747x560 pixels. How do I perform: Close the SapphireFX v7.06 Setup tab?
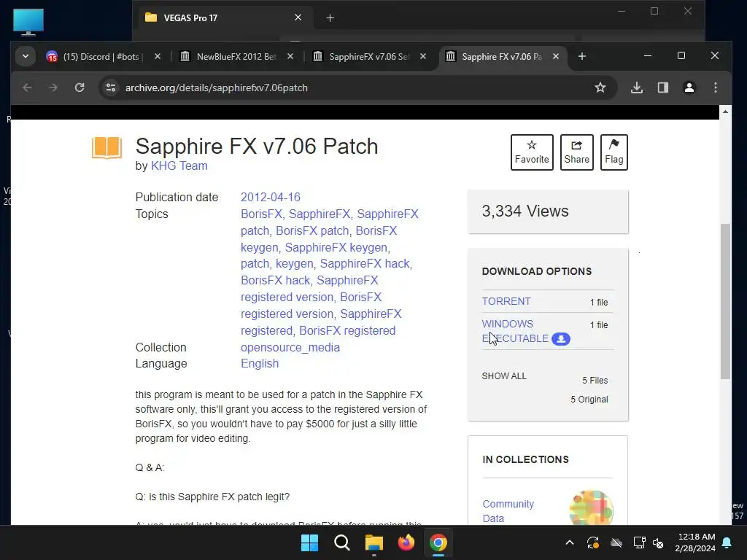[422, 56]
